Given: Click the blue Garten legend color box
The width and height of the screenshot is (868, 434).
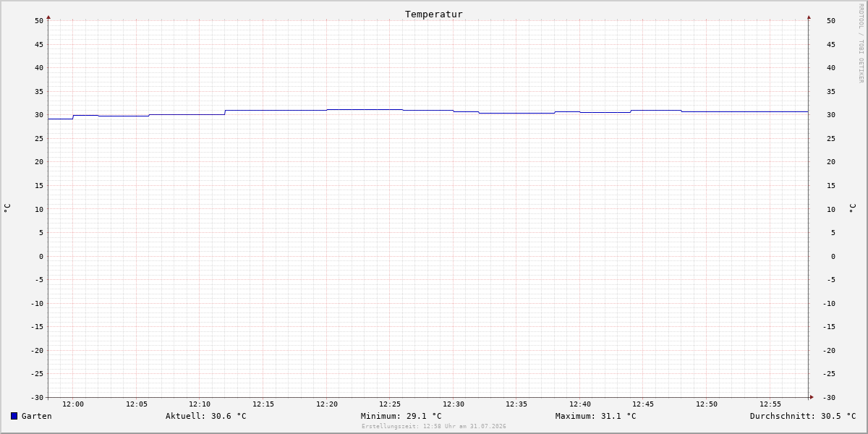Looking at the screenshot, I should 14,416.
